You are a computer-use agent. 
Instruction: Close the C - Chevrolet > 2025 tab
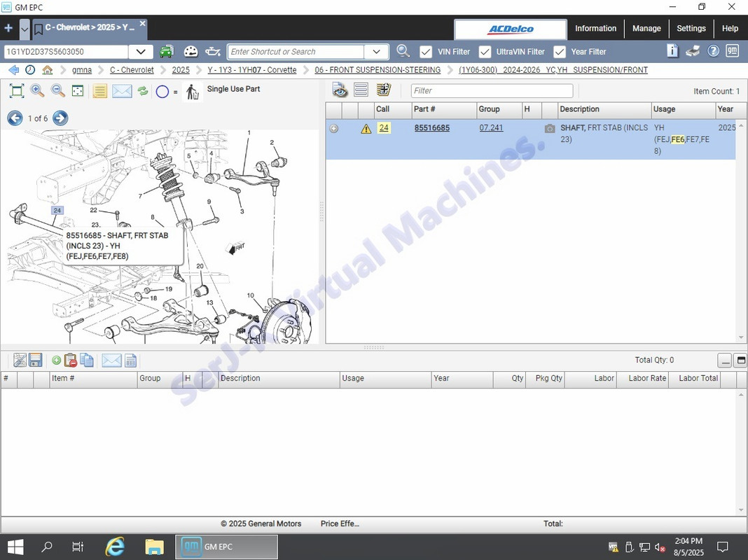click(x=142, y=23)
